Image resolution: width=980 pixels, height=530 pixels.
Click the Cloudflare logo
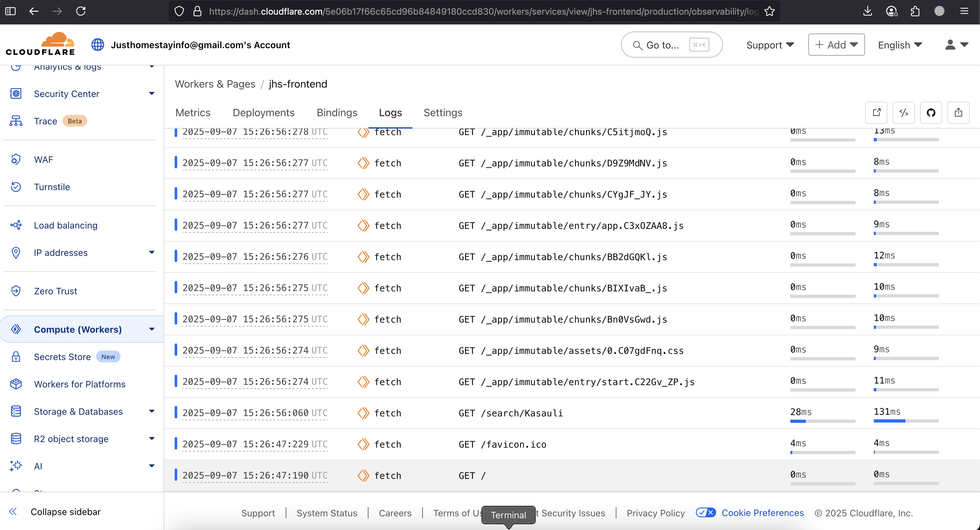pos(41,44)
